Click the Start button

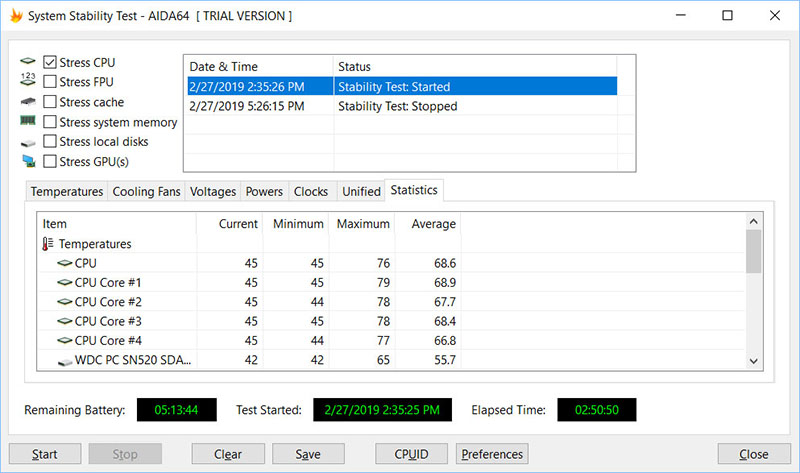(45, 454)
